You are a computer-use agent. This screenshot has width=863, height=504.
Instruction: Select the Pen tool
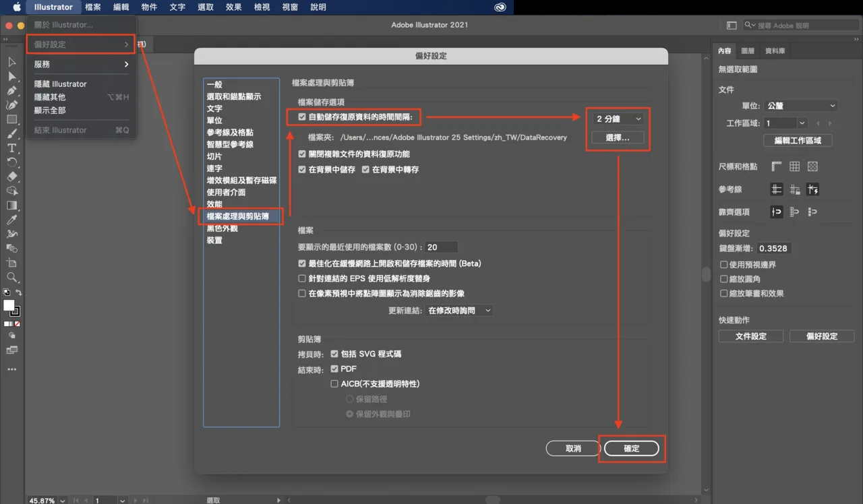coord(11,90)
